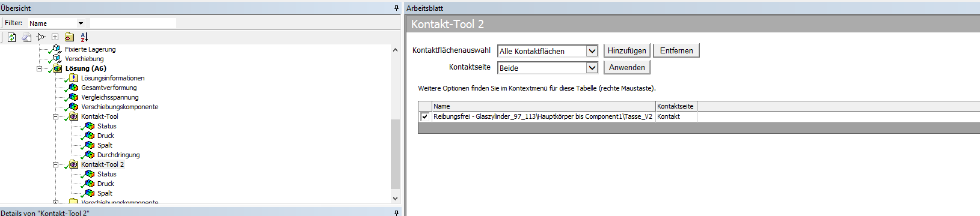This screenshot has width=980, height=216.
Task: Select the Durchdringung result item
Action: [x=118, y=155]
